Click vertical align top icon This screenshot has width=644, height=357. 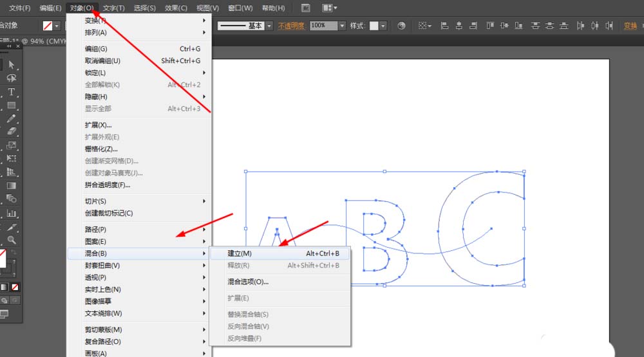click(x=490, y=26)
